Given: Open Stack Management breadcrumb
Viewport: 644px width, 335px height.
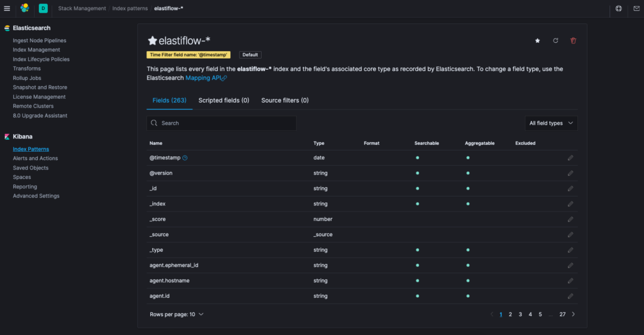Looking at the screenshot, I should pos(82,8).
